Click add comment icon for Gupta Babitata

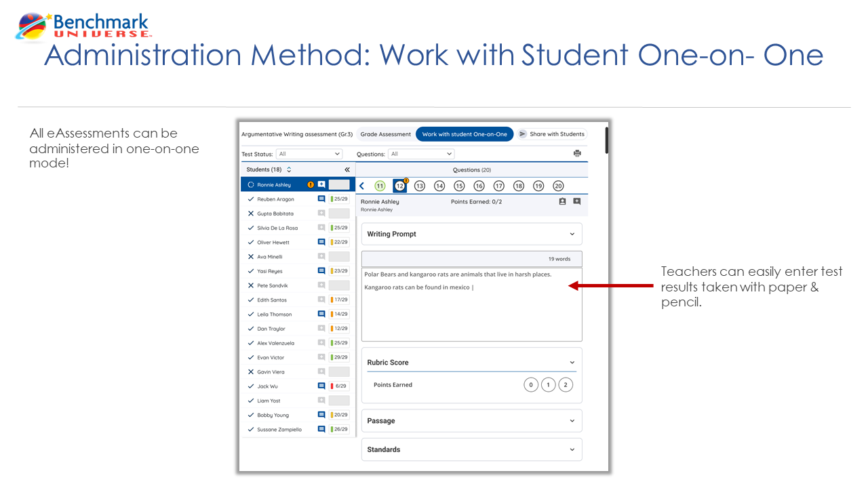point(321,213)
